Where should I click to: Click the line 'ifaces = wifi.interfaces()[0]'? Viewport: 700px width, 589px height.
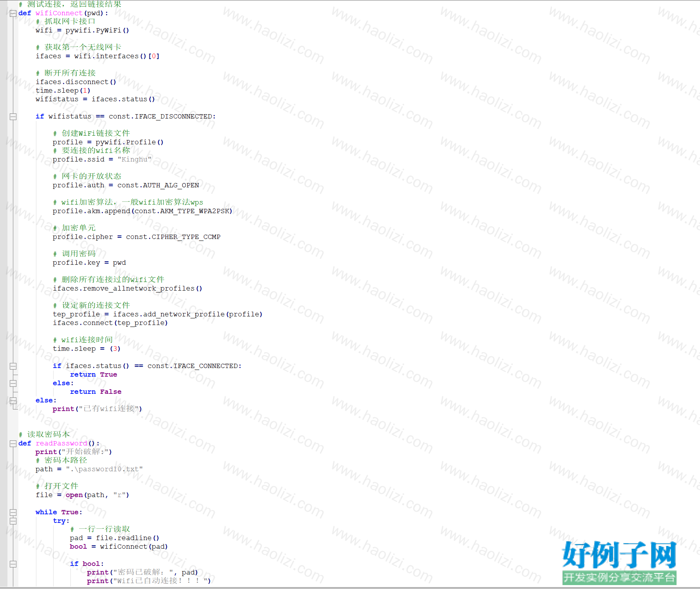click(97, 56)
